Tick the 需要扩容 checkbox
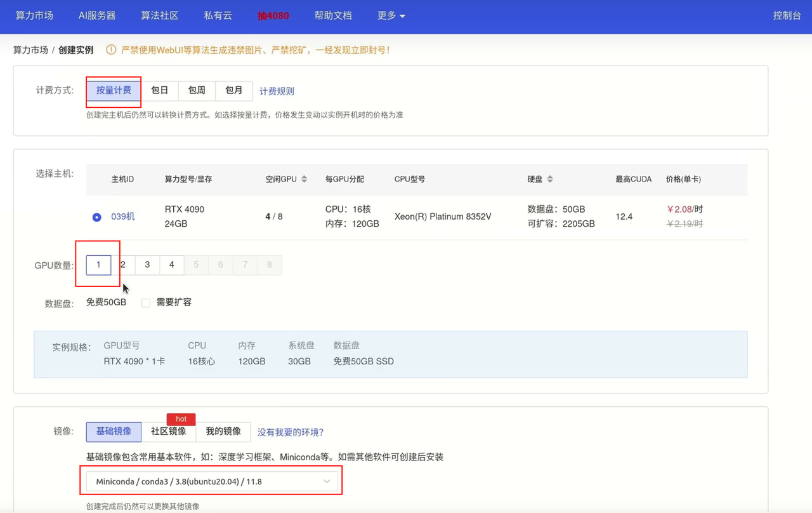 tap(146, 303)
